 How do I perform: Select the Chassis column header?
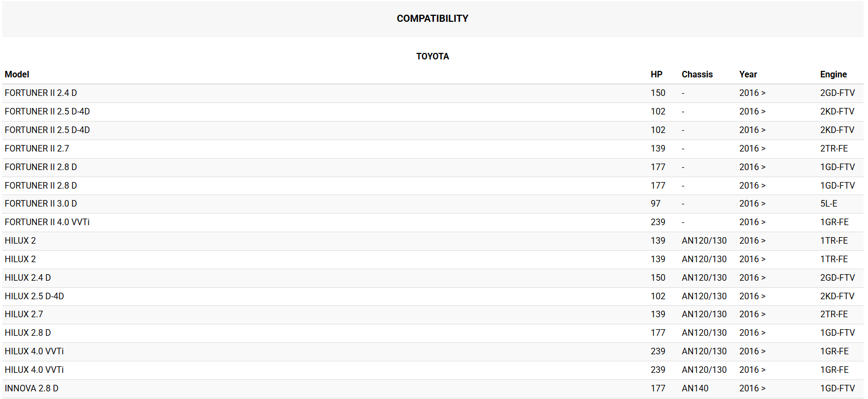point(697,74)
